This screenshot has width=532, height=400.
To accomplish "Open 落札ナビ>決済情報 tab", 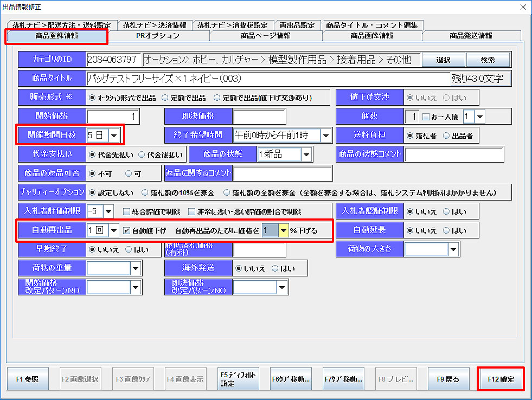I will click(154, 25).
